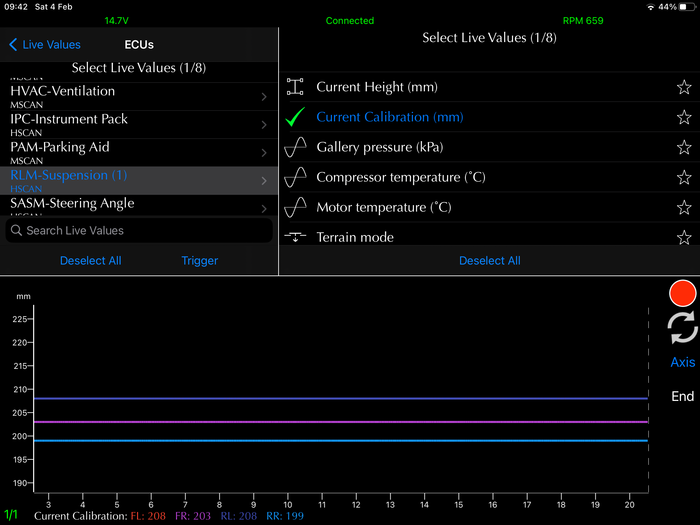Tap the battery indicator in status bar
Viewport: 700px width, 525px height.
click(688, 7)
